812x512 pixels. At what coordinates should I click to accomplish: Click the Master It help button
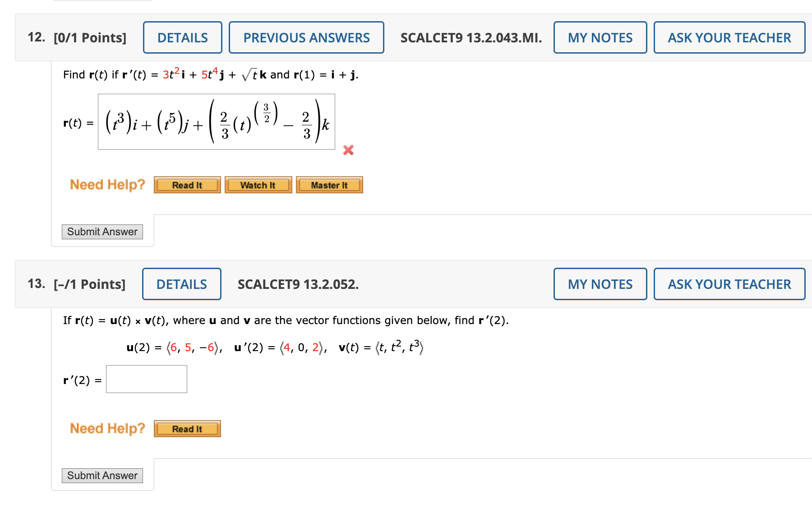pyautogui.click(x=329, y=185)
